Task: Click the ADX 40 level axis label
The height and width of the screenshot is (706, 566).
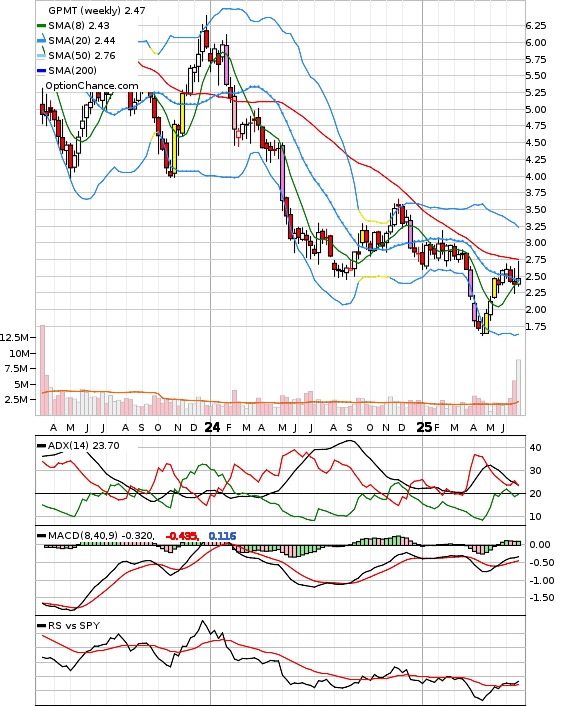Action: click(x=536, y=448)
